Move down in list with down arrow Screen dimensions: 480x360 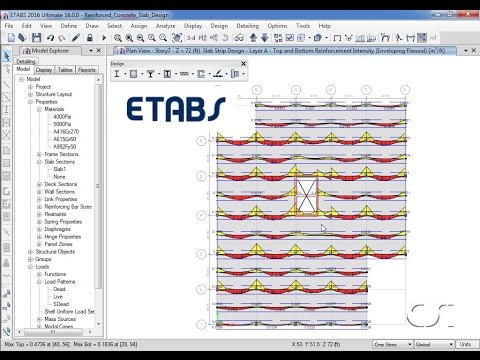(265, 38)
